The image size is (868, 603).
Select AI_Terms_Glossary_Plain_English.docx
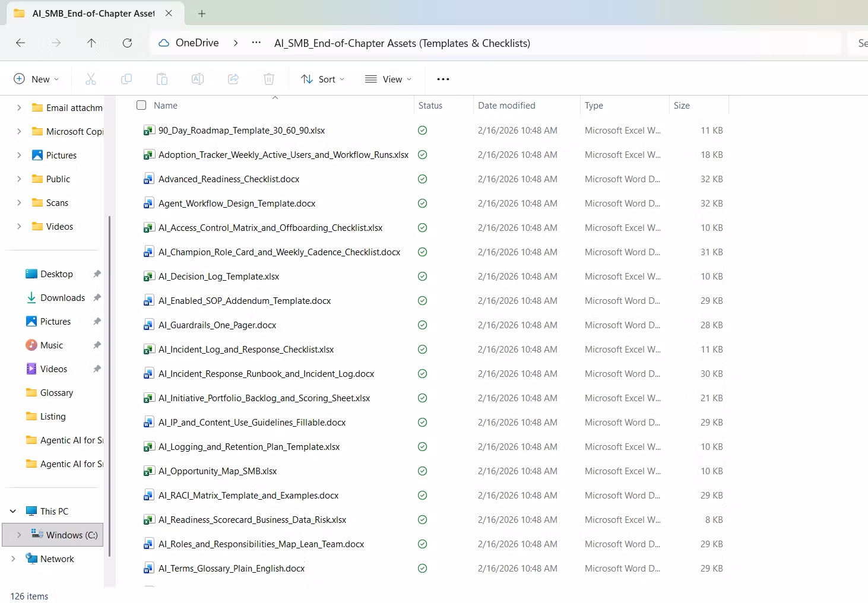(232, 569)
